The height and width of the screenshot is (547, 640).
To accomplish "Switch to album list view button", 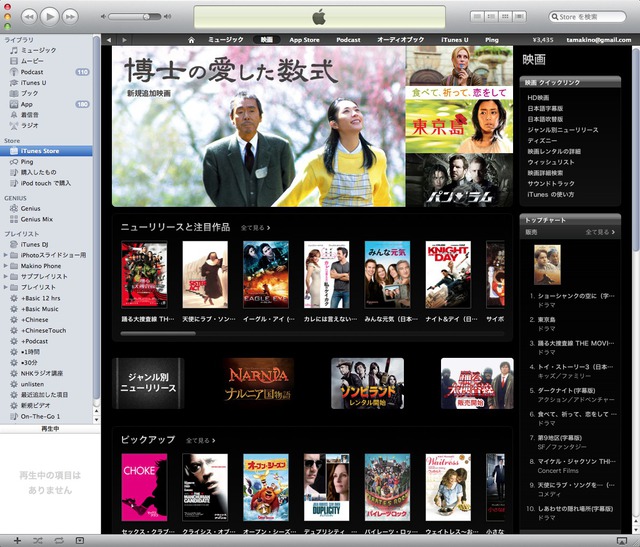I will [491, 17].
